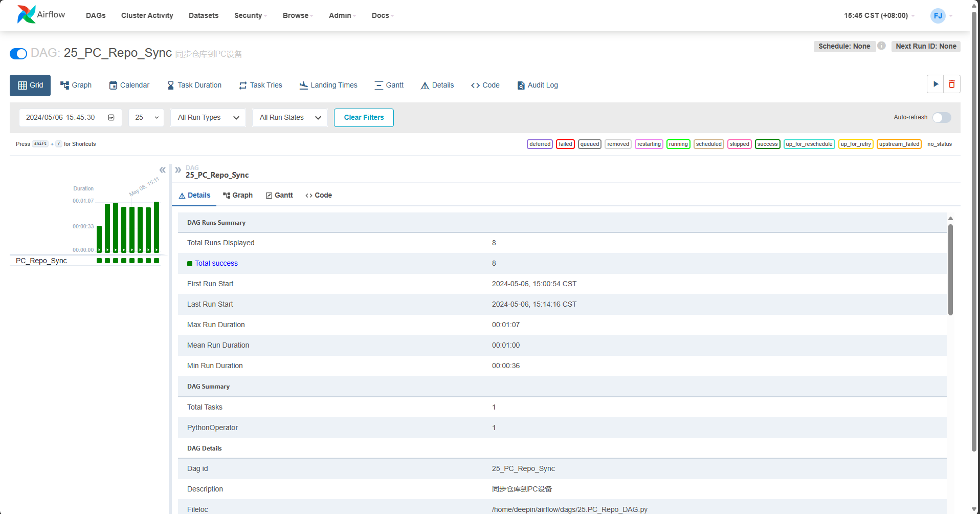Delete the DAG using the trash icon

[952, 84]
